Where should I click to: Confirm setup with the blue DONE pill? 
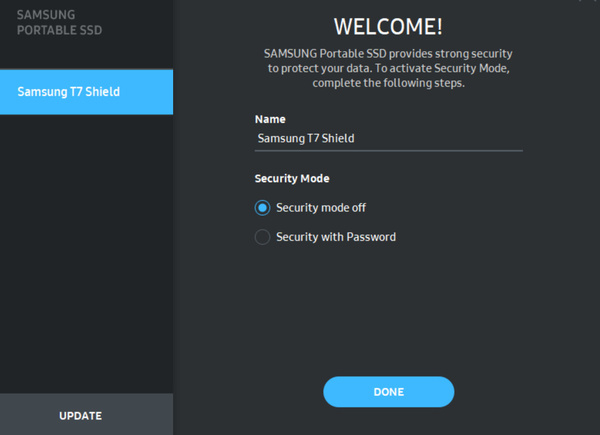pos(388,392)
